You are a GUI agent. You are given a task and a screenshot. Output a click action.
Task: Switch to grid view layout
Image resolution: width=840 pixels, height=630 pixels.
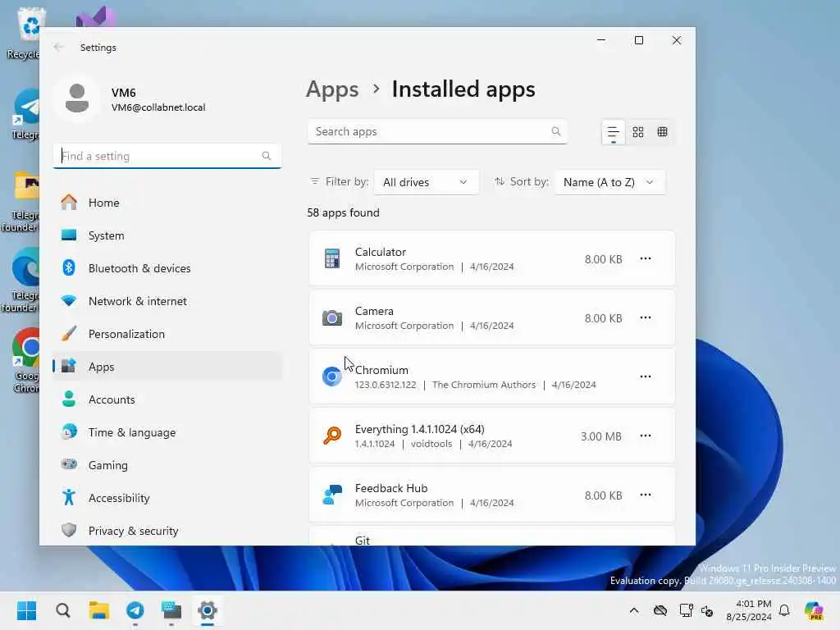[638, 132]
